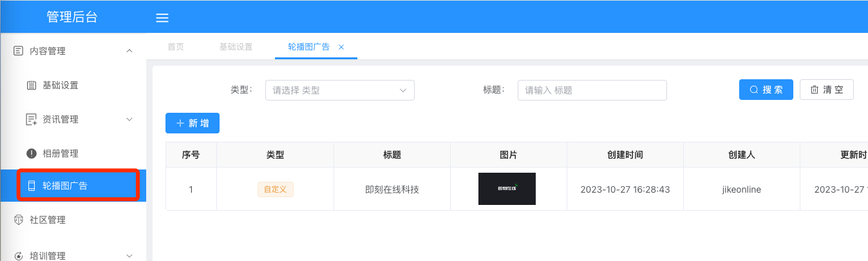Click the 内容管理 sidebar icon
The height and width of the screenshot is (261, 868).
(19, 51)
